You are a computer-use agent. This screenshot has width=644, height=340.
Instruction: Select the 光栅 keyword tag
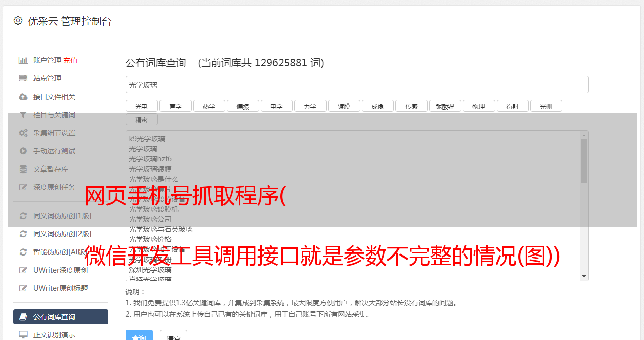546,106
